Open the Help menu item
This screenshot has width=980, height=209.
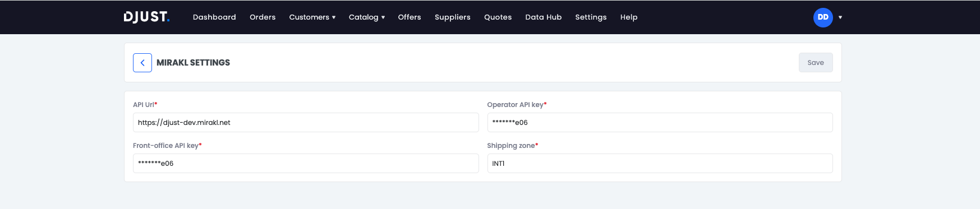[629, 17]
